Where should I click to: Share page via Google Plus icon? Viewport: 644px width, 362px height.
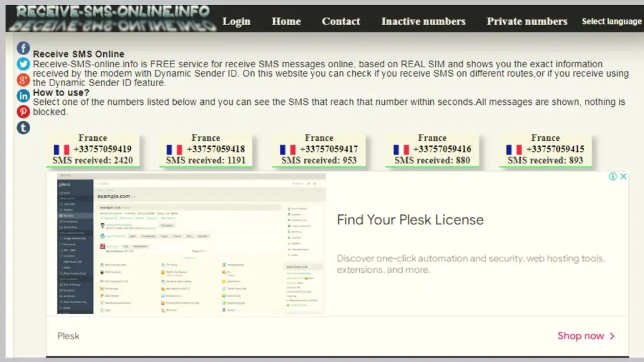[23, 80]
